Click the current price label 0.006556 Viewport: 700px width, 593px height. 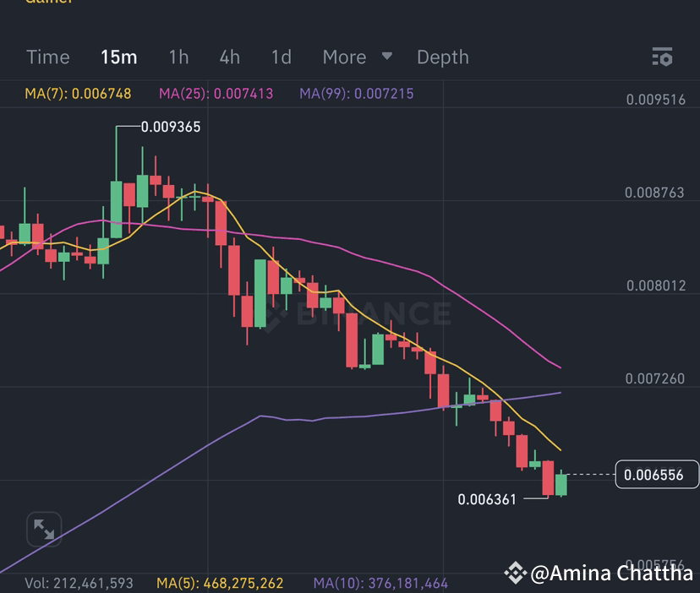(x=657, y=475)
